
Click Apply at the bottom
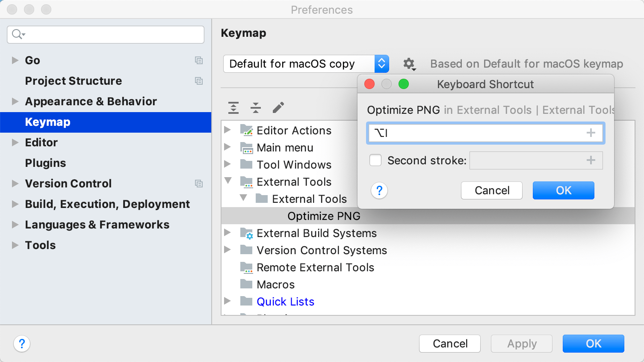pos(521,344)
